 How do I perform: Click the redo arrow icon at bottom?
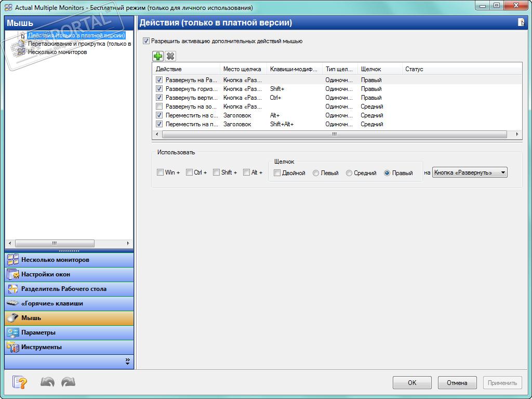point(68,382)
